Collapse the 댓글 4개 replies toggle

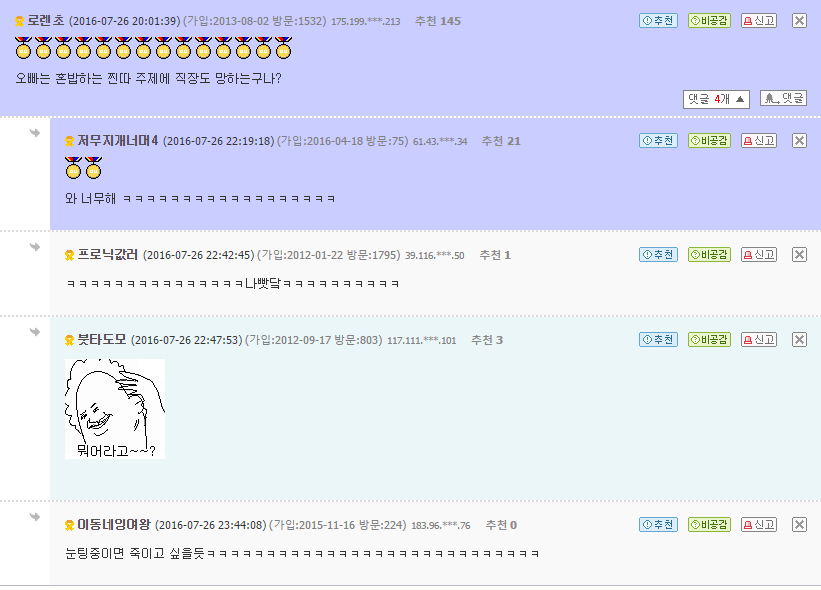tap(716, 99)
